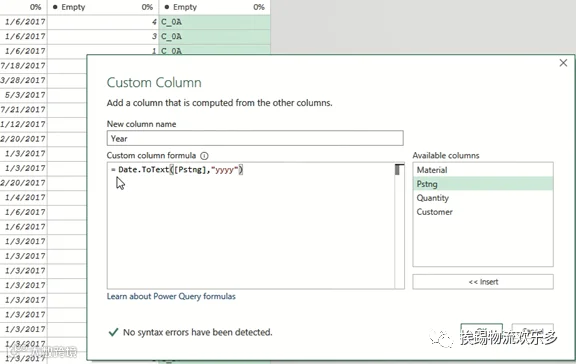Click the 7/21/2017 date cell
The width and height of the screenshot is (576, 364).
[x=24, y=109]
